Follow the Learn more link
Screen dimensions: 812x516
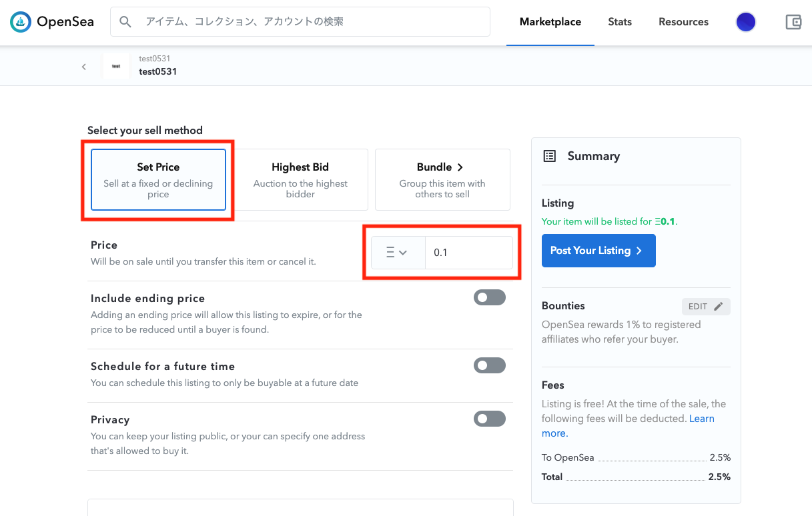(628, 426)
